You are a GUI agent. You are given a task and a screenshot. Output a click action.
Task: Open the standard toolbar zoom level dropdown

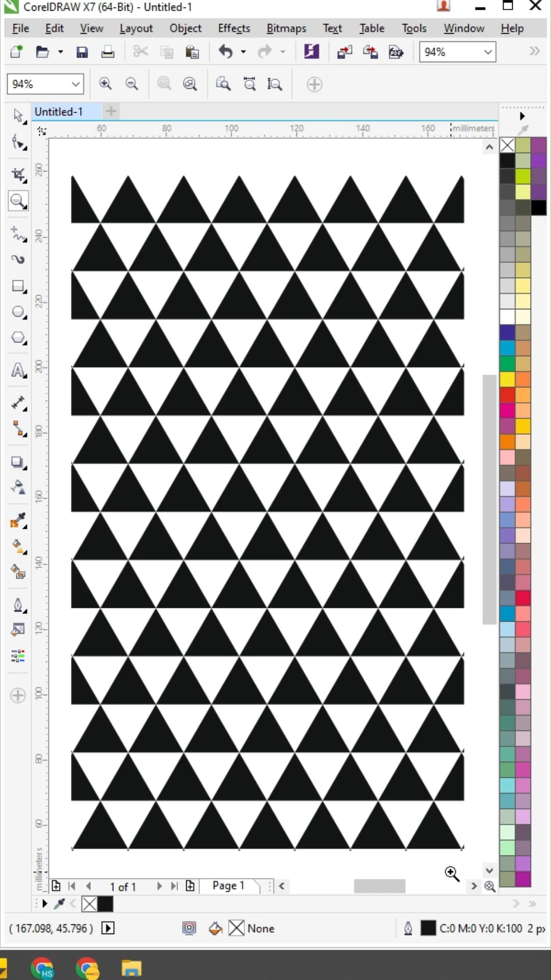click(488, 52)
